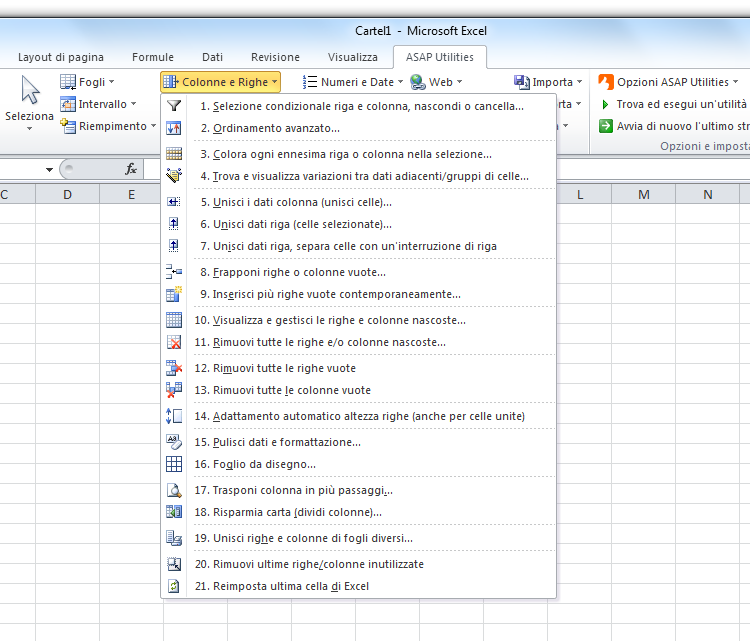Switch to the Visualizza tab
Screen dimensions: 750x641
click(353, 57)
